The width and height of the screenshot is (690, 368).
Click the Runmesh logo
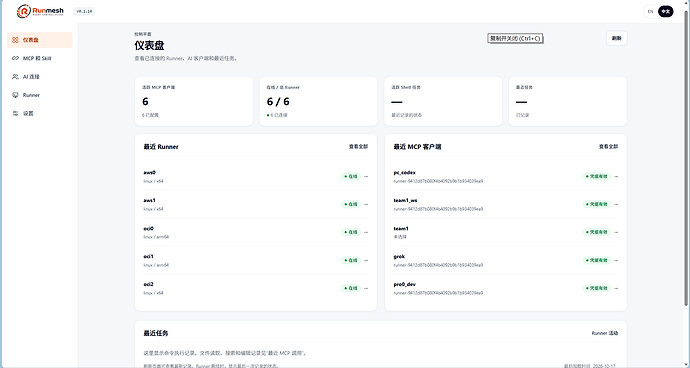pos(40,11)
